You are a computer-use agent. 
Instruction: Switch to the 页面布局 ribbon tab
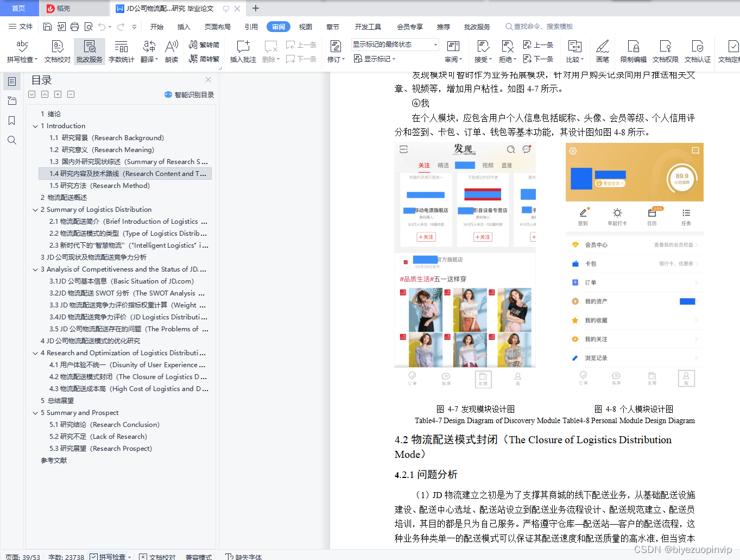[217, 27]
